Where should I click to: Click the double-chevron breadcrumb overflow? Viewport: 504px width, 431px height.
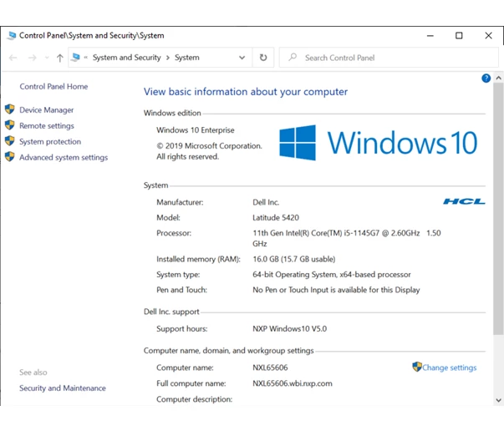86,58
